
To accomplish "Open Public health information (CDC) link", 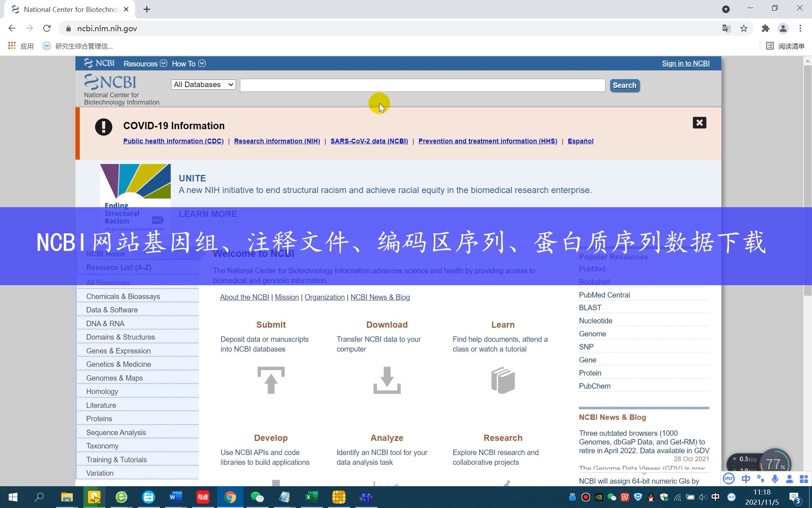I will click(x=173, y=141).
